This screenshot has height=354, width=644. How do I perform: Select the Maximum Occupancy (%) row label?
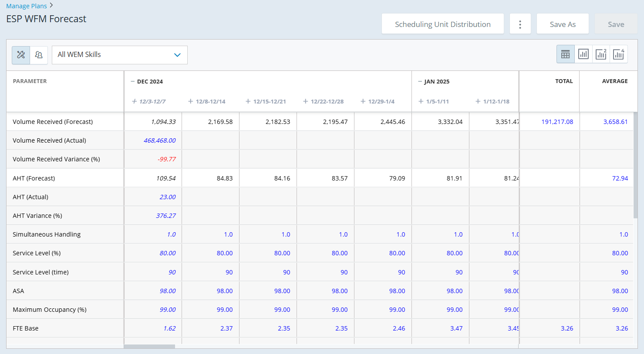coord(50,310)
